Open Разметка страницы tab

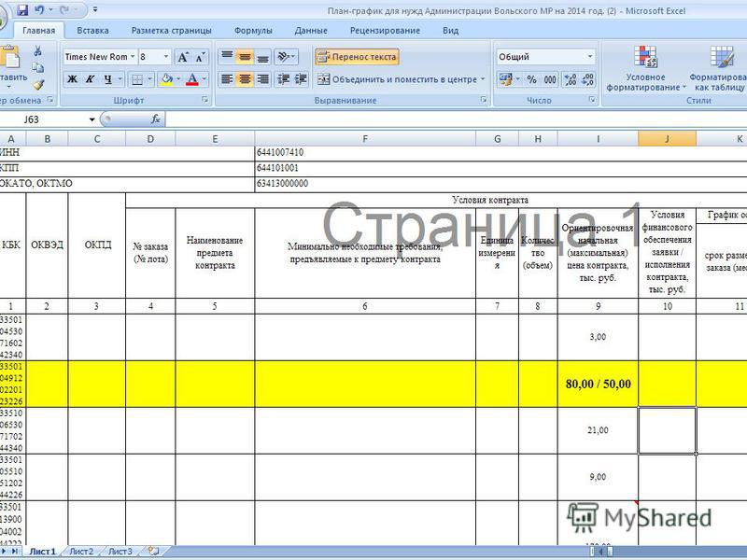[172, 31]
